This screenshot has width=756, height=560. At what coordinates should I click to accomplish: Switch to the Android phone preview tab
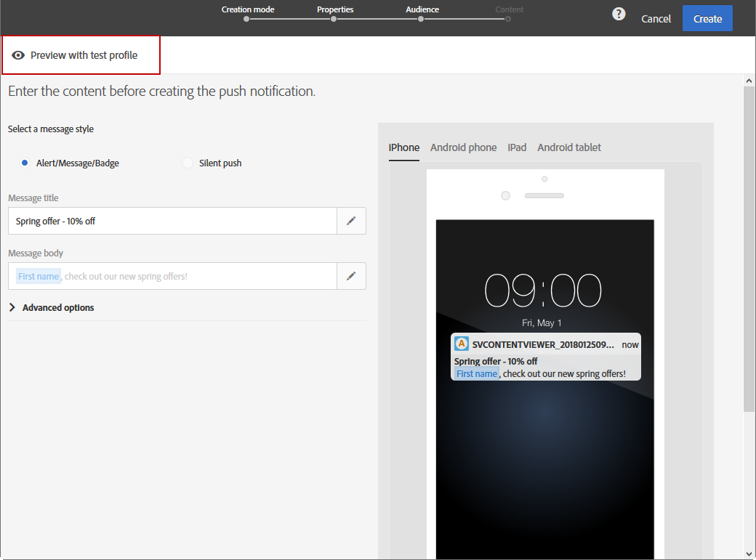[x=463, y=147]
